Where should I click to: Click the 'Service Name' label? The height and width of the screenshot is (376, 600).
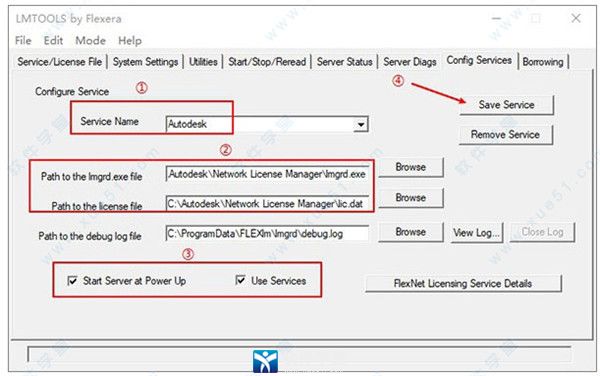click(109, 122)
